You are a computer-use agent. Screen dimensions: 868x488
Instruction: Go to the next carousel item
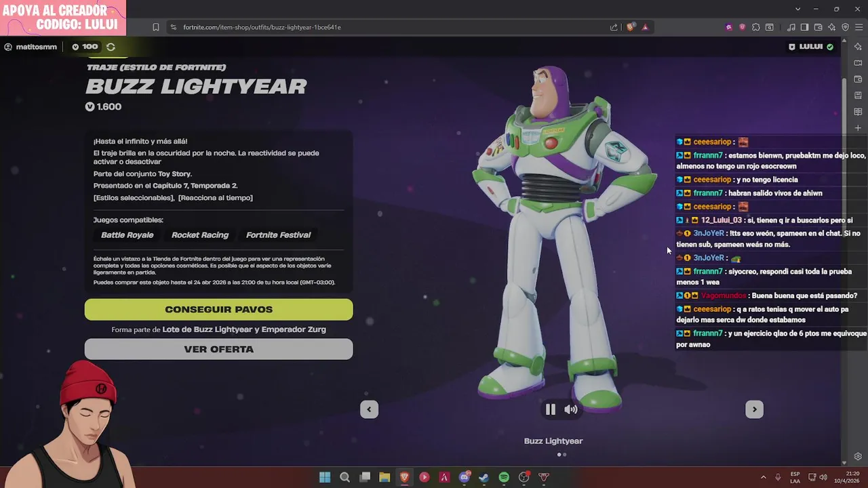click(x=754, y=409)
